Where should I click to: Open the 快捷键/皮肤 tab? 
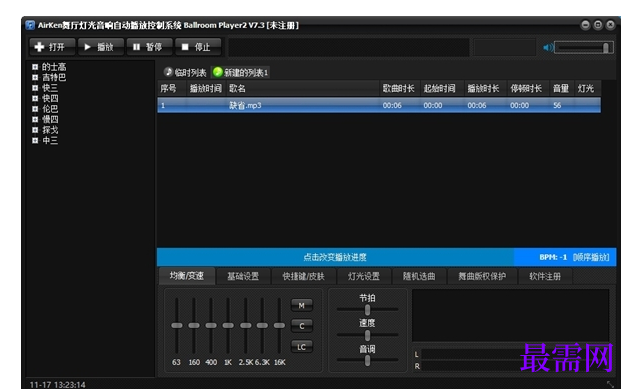pos(303,277)
